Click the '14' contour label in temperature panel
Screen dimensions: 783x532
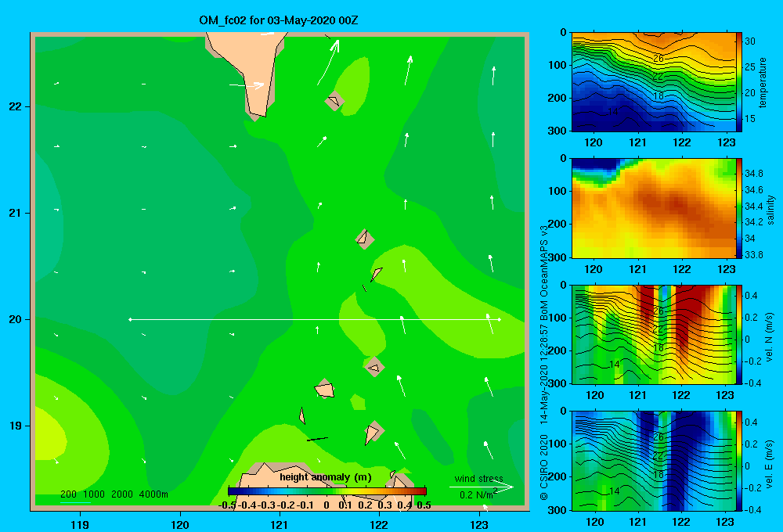[x=613, y=111]
